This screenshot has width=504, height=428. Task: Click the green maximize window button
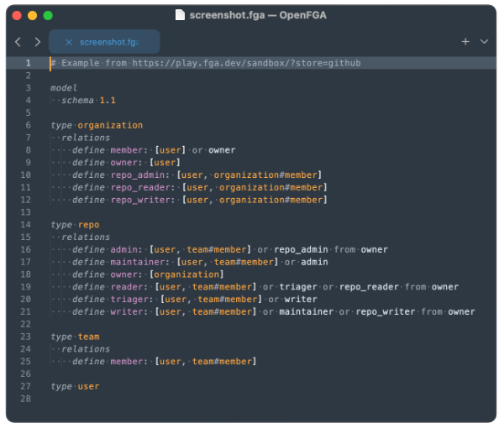pyautogui.click(x=48, y=15)
